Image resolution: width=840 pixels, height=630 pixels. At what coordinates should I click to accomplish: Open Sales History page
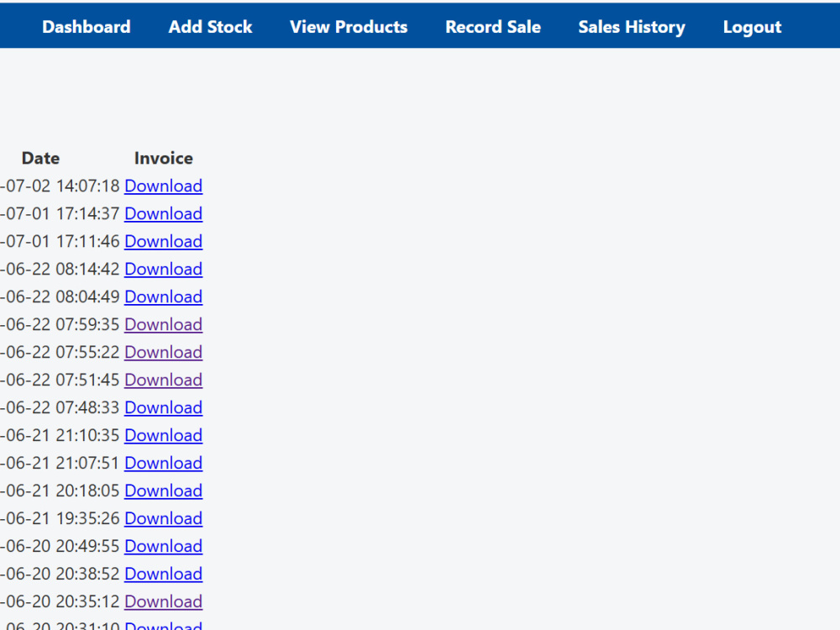(632, 27)
